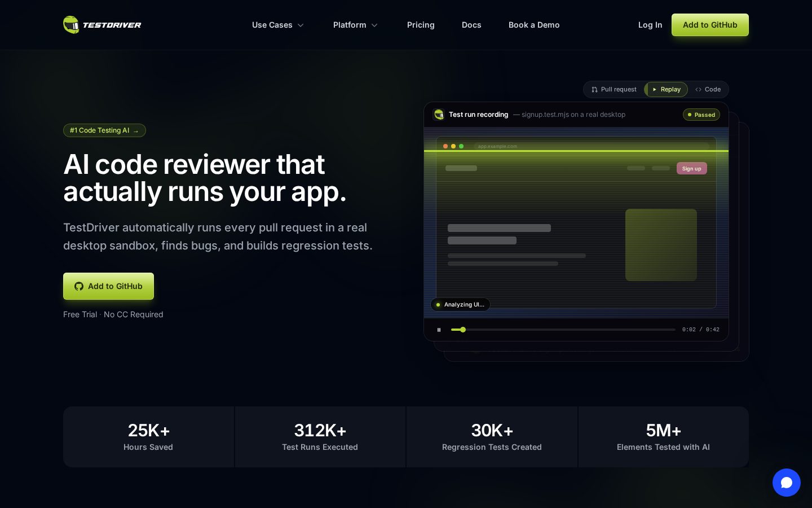Click the 5M+ Elements Tested with AI stat
812x508 pixels.
click(663, 437)
